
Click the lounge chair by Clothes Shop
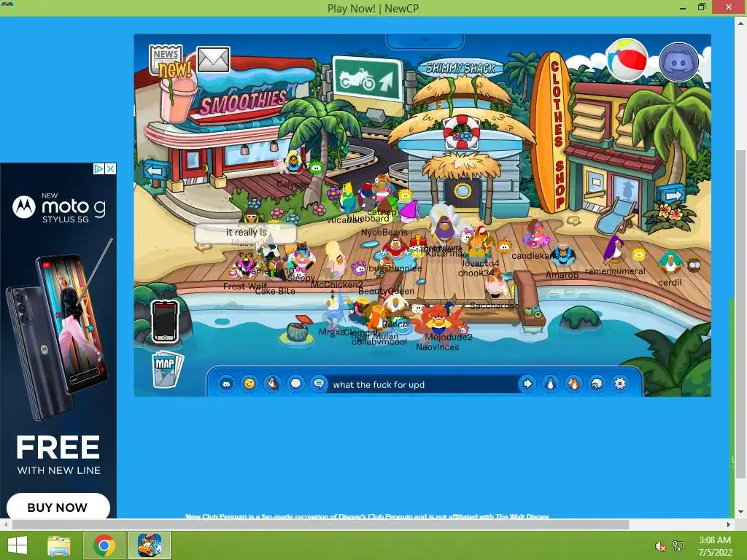[617, 217]
